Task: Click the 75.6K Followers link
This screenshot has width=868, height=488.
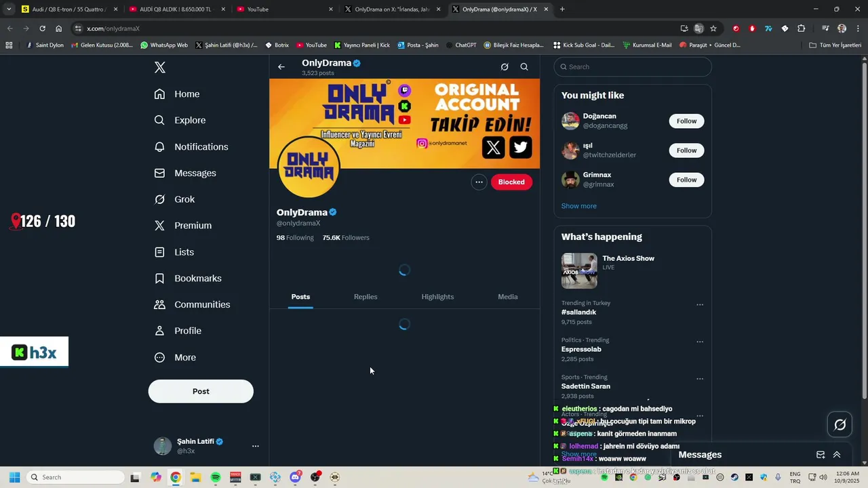Action: [x=346, y=238]
